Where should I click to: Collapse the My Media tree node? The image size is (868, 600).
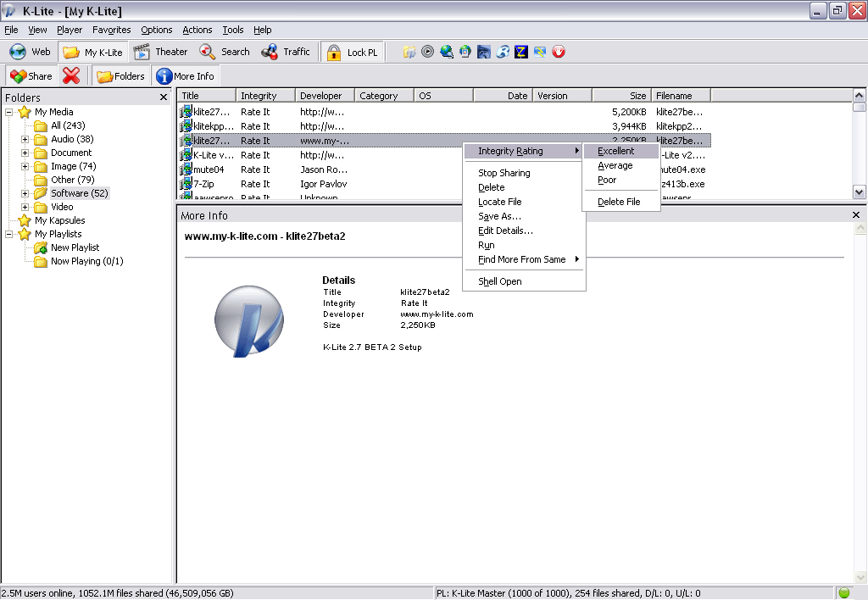8,112
